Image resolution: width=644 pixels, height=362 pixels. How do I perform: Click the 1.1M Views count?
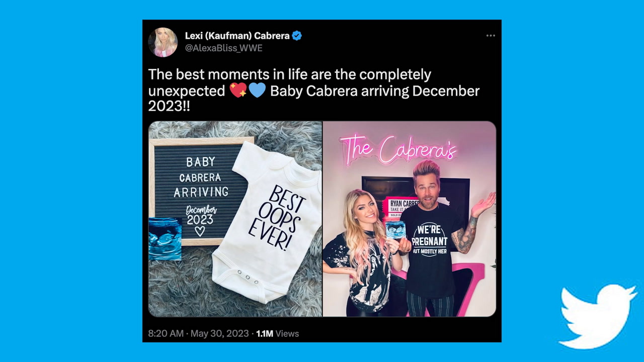[x=277, y=333]
